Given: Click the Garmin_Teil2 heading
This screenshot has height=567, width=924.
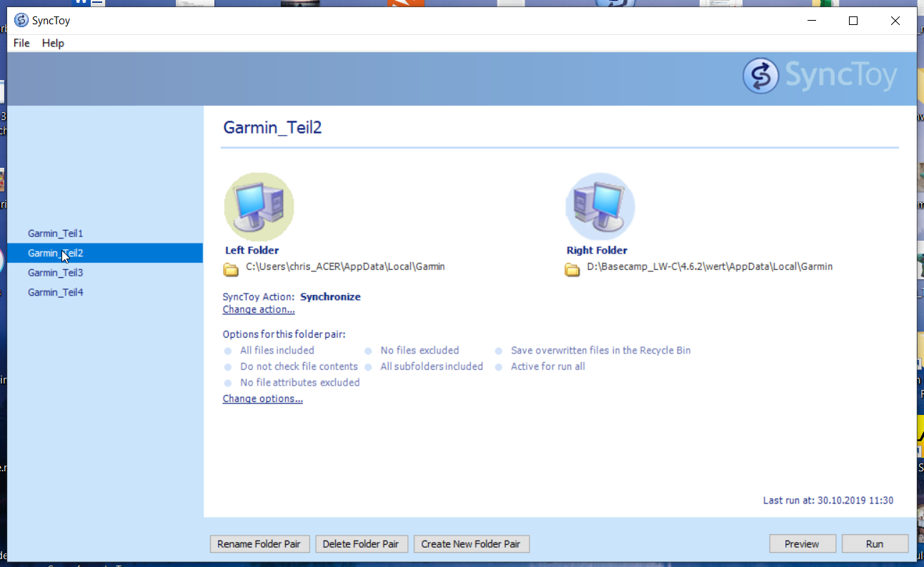Looking at the screenshot, I should [273, 128].
